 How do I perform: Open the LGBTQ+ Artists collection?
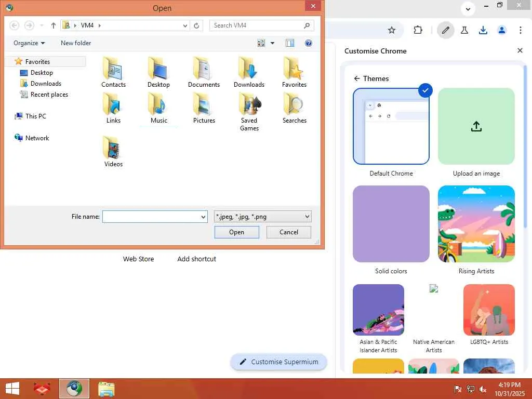pos(489,310)
